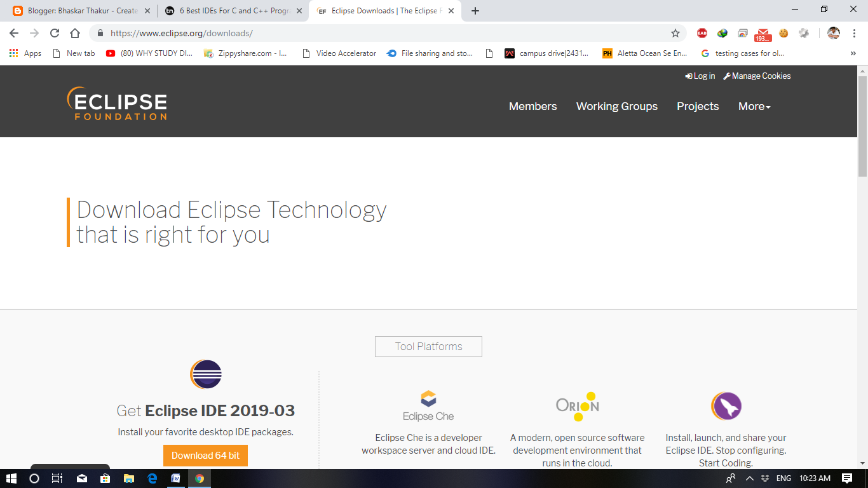Image resolution: width=868 pixels, height=488 pixels.
Task: Expand the More navigation dropdown
Action: [754, 106]
